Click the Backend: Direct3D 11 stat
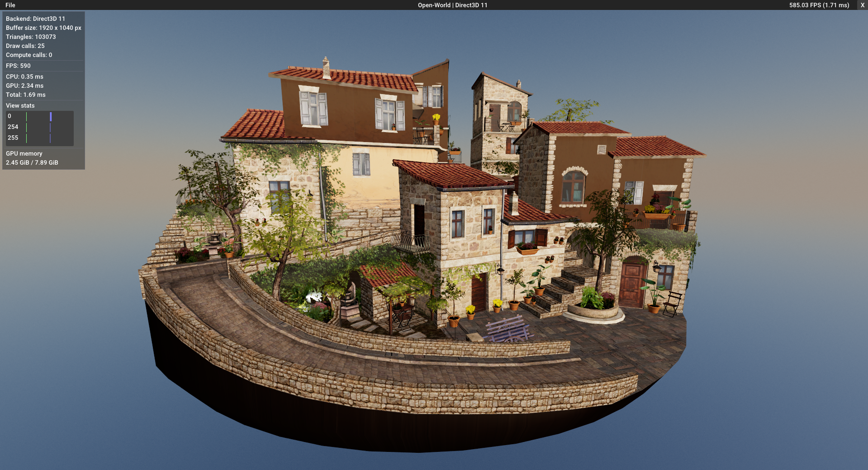Screen dimensions: 868x470 (x=35, y=19)
